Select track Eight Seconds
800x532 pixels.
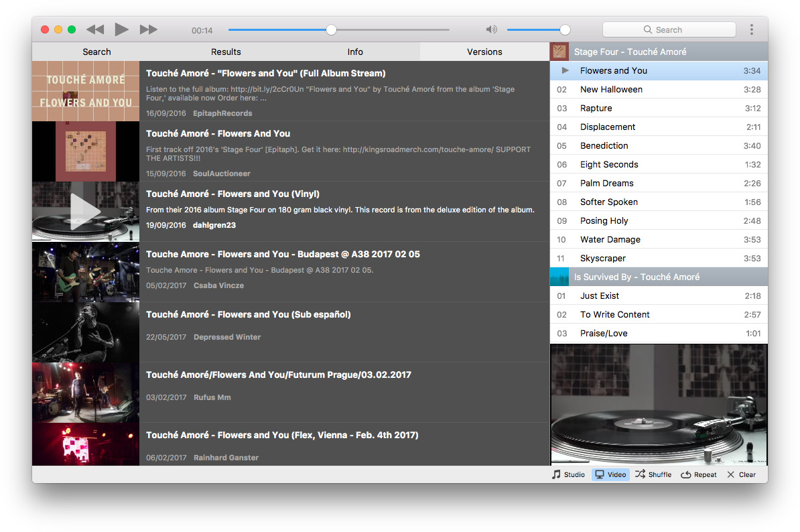(659, 164)
